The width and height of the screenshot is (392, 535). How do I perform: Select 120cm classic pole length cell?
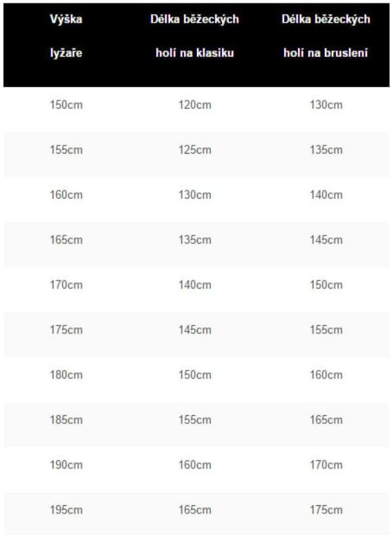click(x=195, y=105)
